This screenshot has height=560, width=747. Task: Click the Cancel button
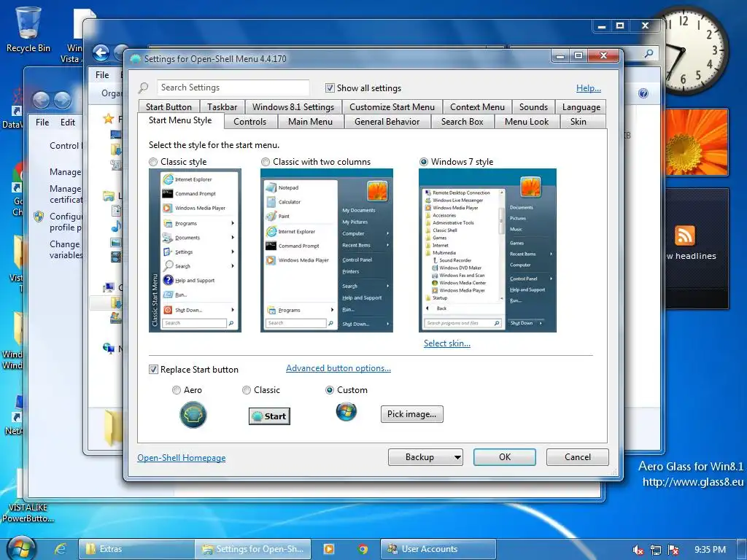click(x=578, y=457)
